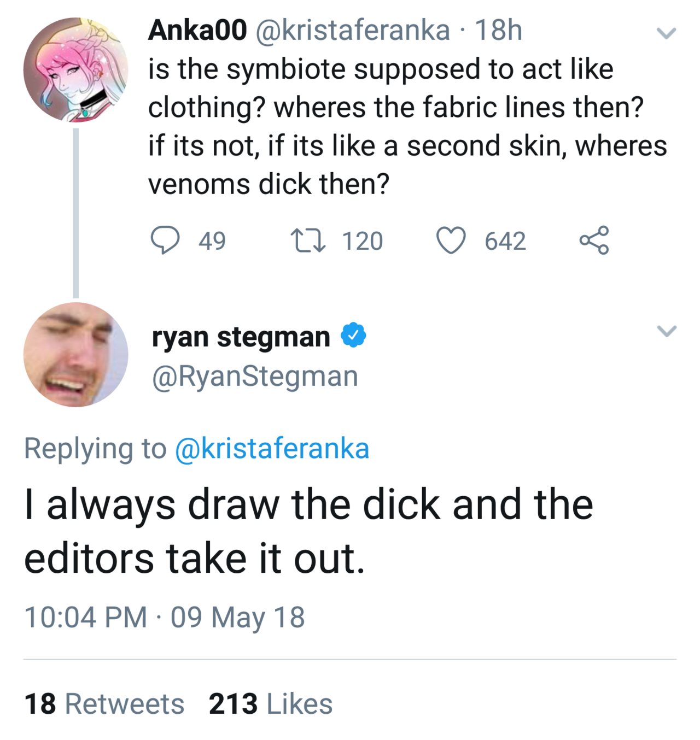Screen dimensions: 700x740
Task: Click the 120 retweets count
Action: (363, 241)
